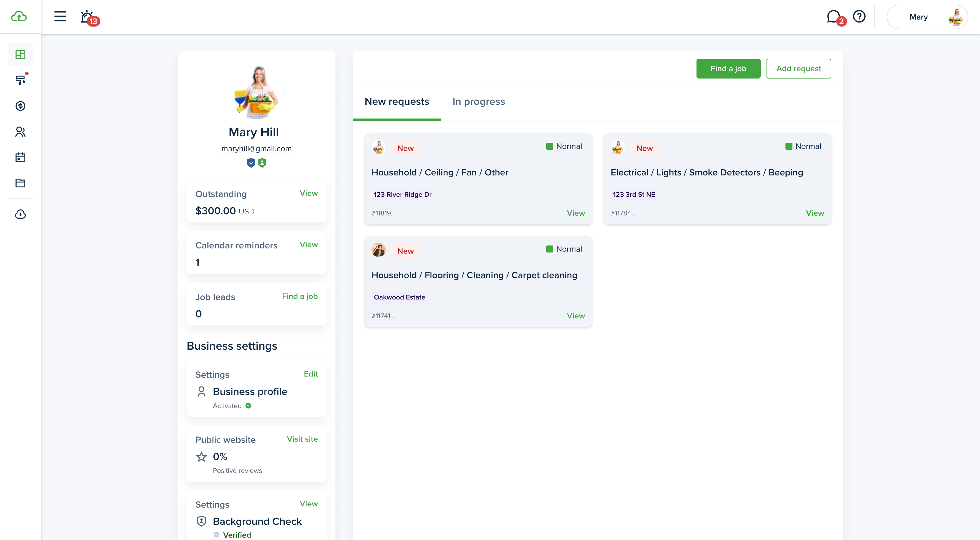Viewport: 980px width, 540px height.
Task: Click the green Activated check icon
Action: click(249, 405)
